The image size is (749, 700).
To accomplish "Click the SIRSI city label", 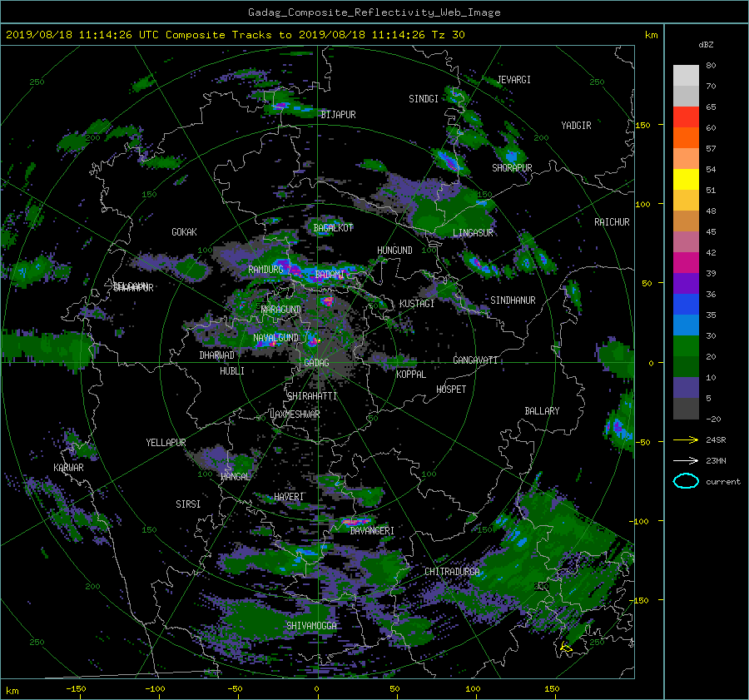I will (188, 504).
